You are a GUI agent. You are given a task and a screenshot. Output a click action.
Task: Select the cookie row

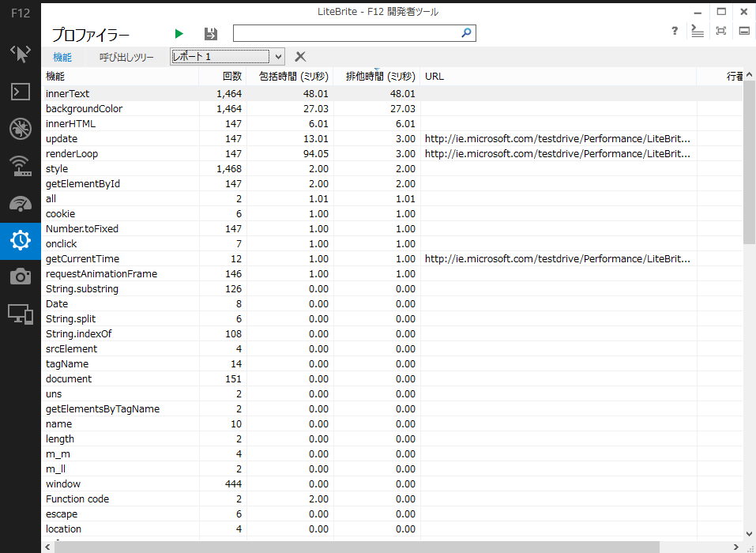(x=393, y=213)
